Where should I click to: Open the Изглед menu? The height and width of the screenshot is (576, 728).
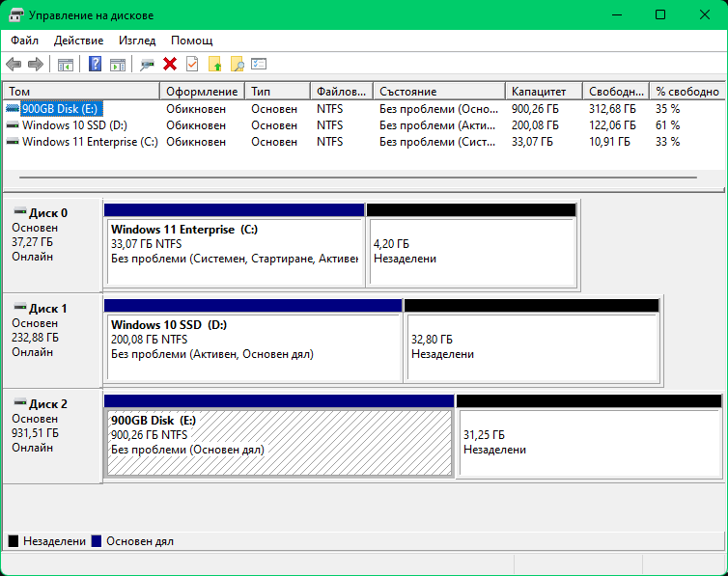(x=137, y=41)
